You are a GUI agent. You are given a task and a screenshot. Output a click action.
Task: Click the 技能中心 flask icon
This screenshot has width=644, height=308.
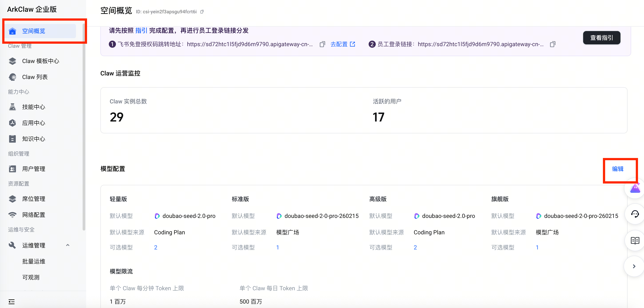pyautogui.click(x=12, y=107)
